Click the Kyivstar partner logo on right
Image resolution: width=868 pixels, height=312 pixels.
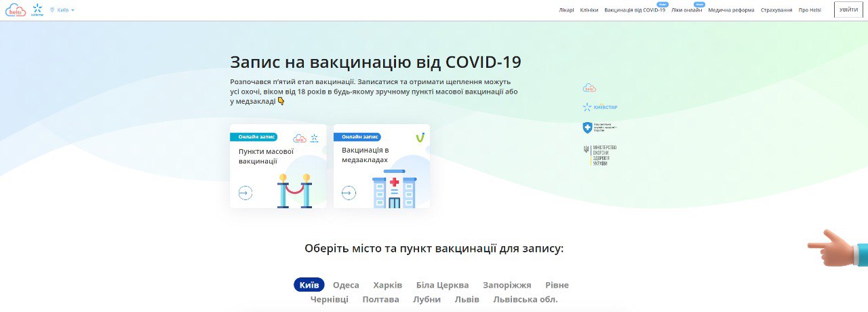[599, 107]
